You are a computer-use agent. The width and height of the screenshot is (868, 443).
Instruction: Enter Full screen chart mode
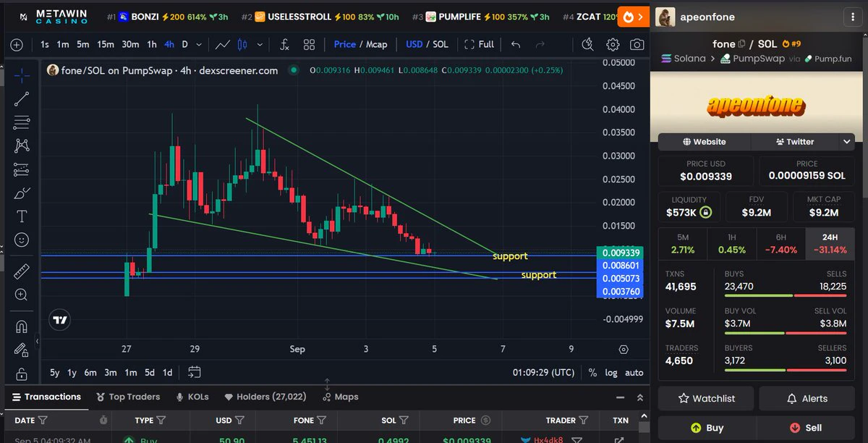[x=480, y=44]
